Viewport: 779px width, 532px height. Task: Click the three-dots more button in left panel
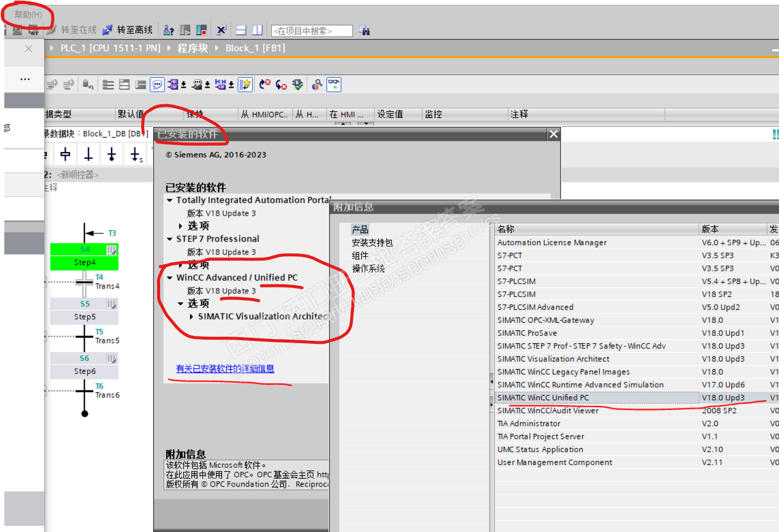(25, 79)
